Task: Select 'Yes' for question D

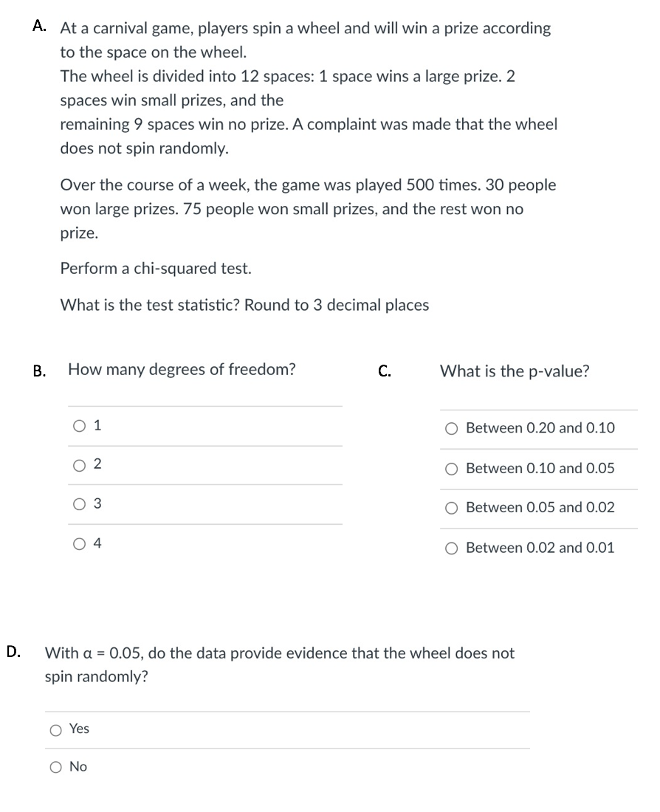Action: pyautogui.click(x=55, y=729)
